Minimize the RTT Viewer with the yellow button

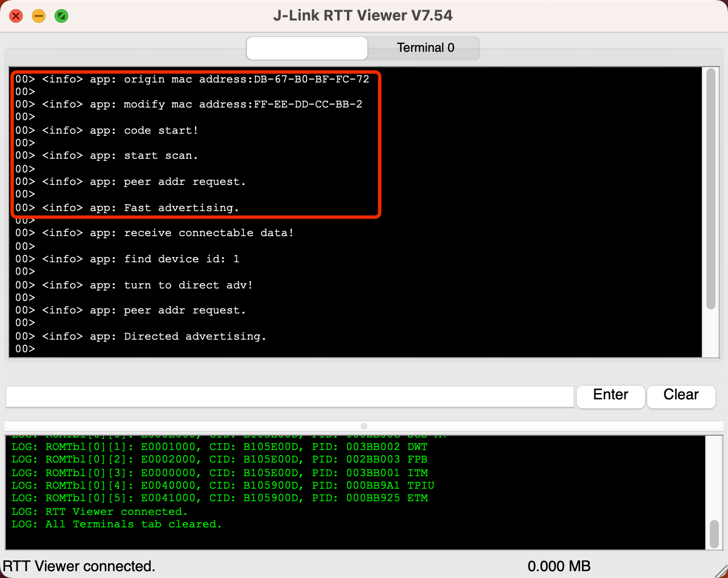[39, 16]
